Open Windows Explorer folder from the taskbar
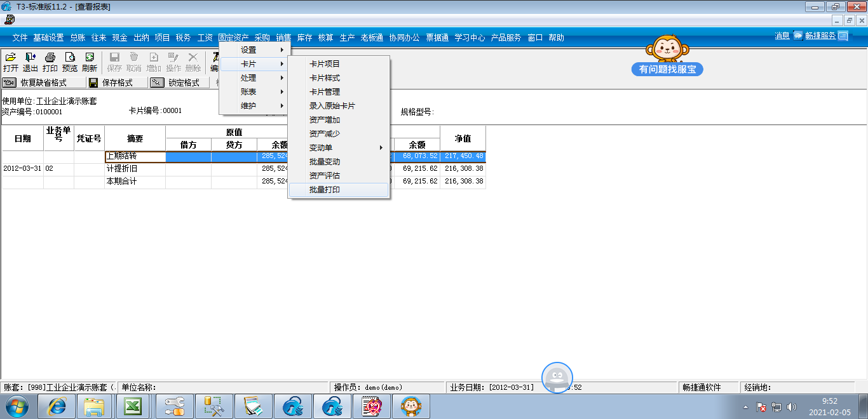868x419 pixels. click(x=94, y=406)
